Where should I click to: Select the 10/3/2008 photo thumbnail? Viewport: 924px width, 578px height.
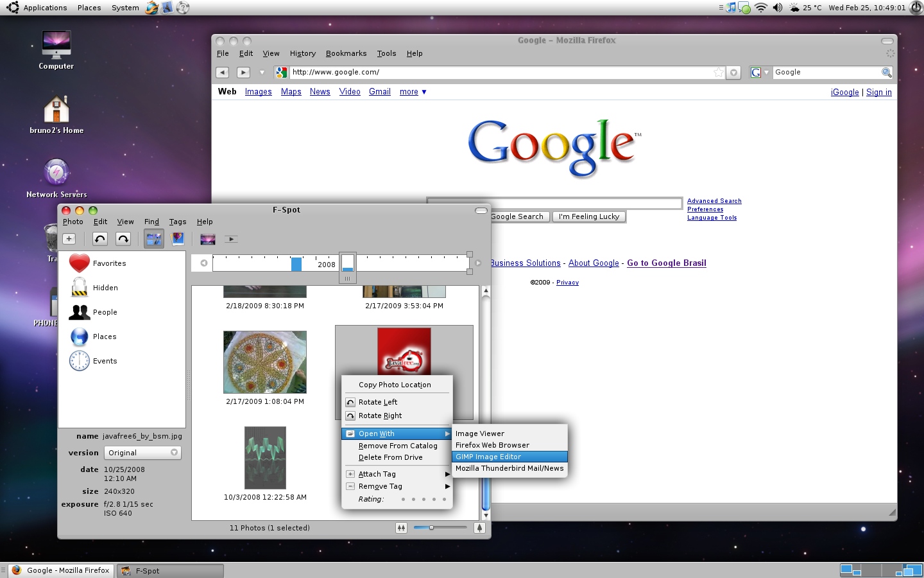265,458
